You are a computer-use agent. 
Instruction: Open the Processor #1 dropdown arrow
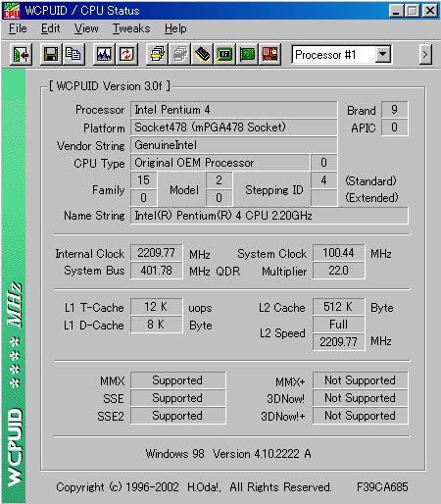click(x=383, y=55)
